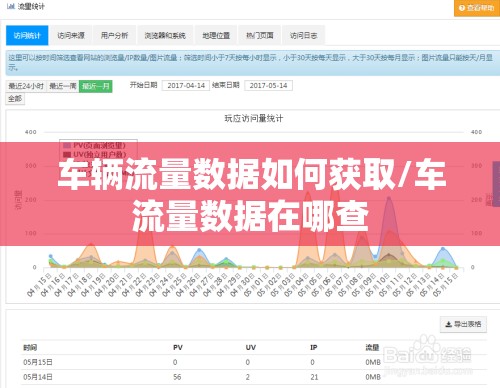Click the 流量 column header

click(372, 348)
